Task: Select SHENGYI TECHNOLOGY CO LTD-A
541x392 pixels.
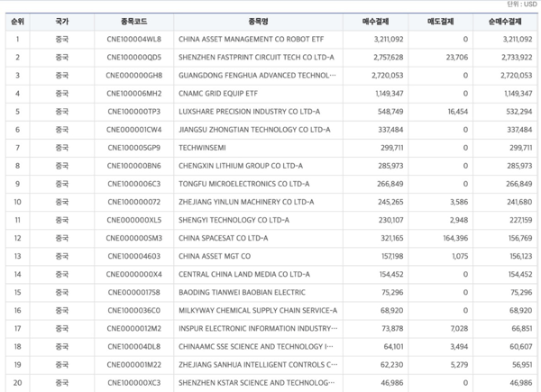Action: pyautogui.click(x=234, y=220)
